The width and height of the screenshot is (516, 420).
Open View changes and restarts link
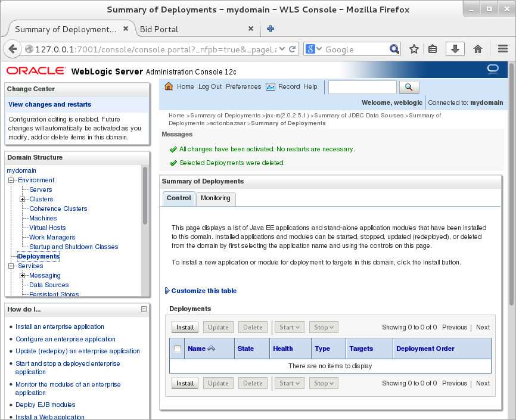(49, 104)
